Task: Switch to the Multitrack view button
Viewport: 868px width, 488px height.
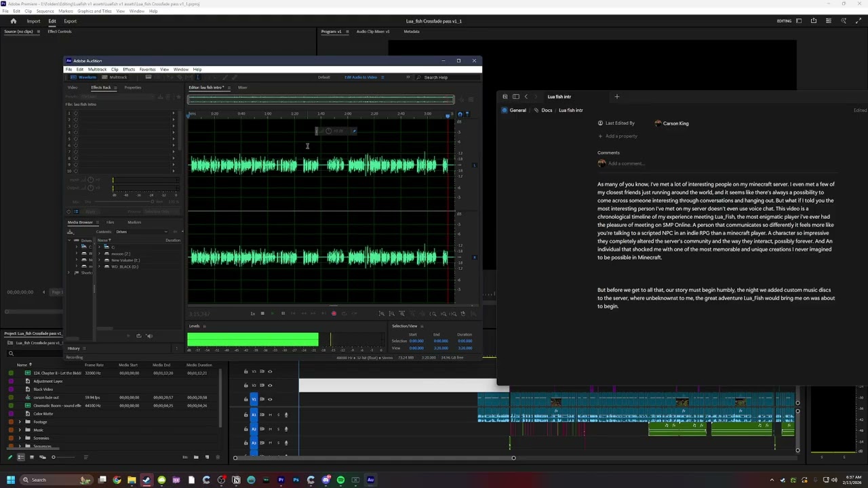Action: (x=115, y=77)
